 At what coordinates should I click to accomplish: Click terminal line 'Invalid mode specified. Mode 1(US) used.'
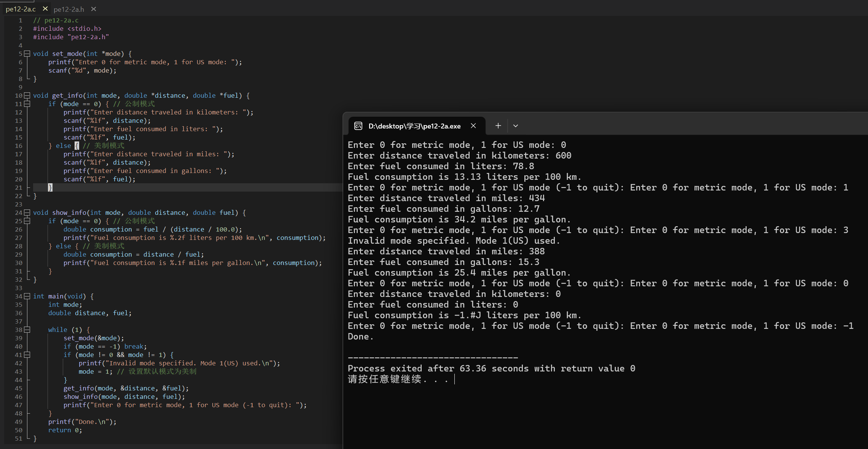click(x=454, y=241)
